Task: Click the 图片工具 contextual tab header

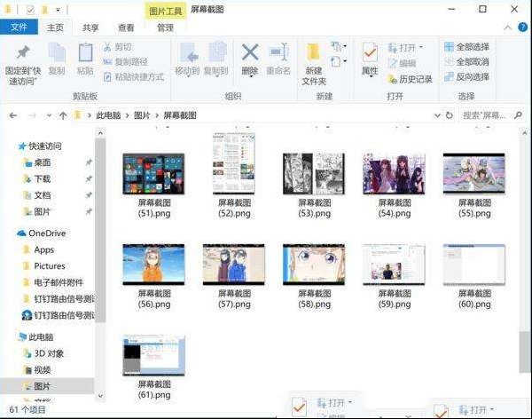Action: (165, 12)
